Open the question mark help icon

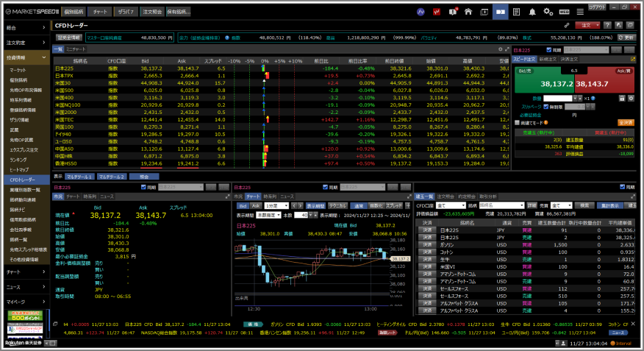[608, 26]
